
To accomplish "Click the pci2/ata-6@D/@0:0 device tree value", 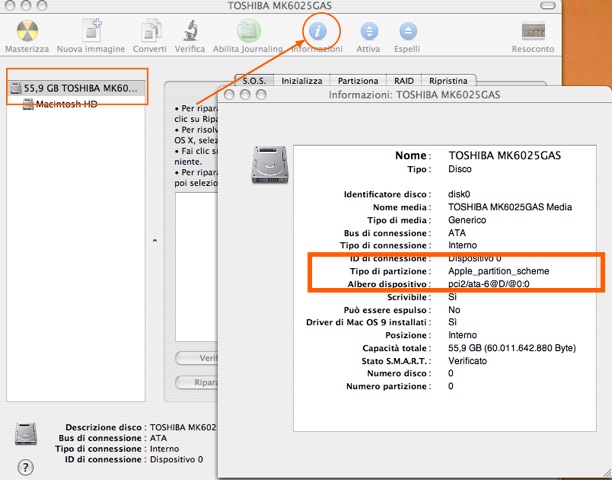I will 489,284.
